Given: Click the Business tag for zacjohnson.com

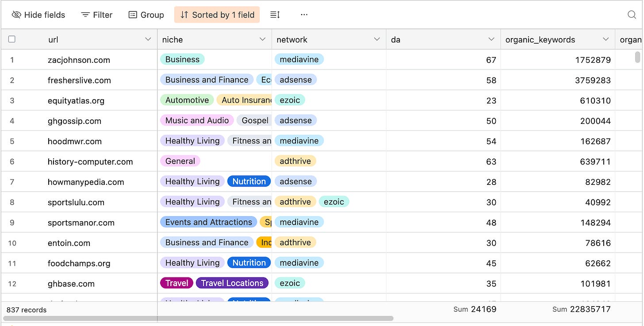Looking at the screenshot, I should tap(182, 59).
